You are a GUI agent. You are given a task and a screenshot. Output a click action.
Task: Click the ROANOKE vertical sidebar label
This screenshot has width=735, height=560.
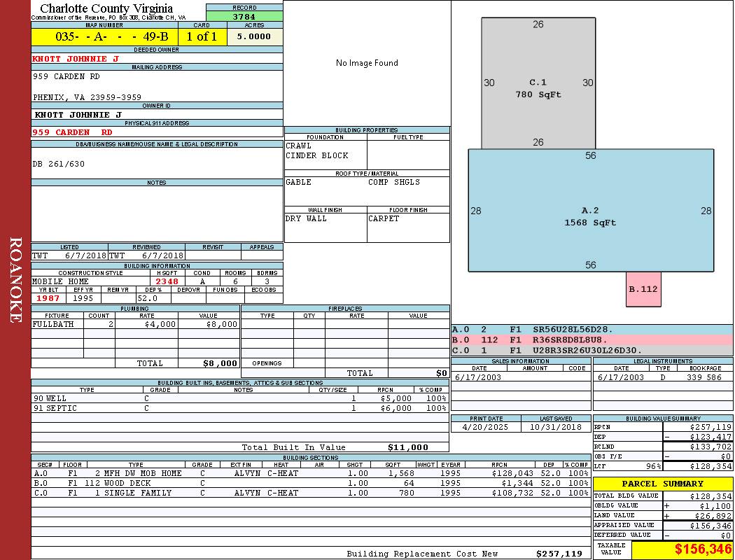(x=15, y=280)
